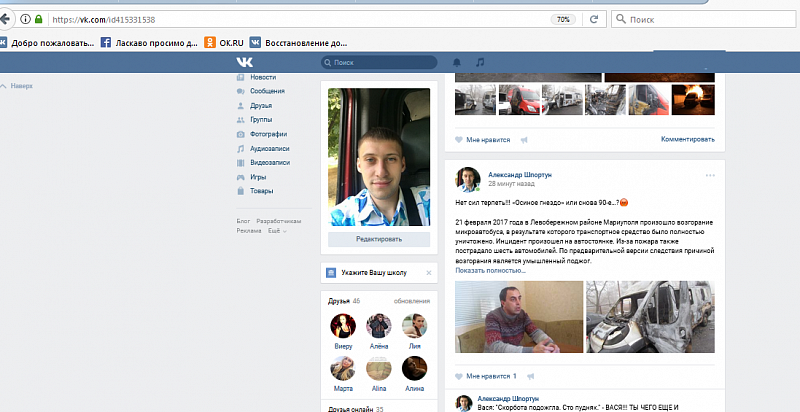Click Наверх to go to top
This screenshot has height=412, width=800.
click(17, 86)
